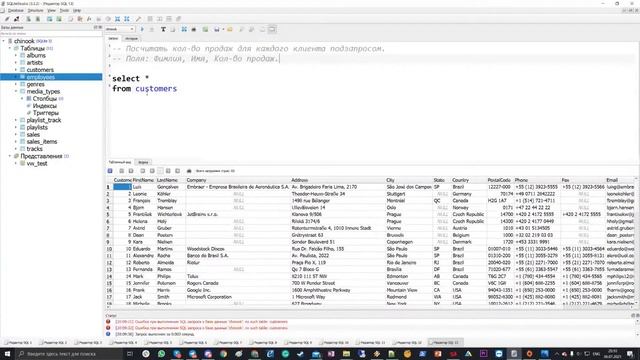Select the Табличный вид results tab
Image resolution: width=640 pixels, height=360 pixels.
point(120,162)
